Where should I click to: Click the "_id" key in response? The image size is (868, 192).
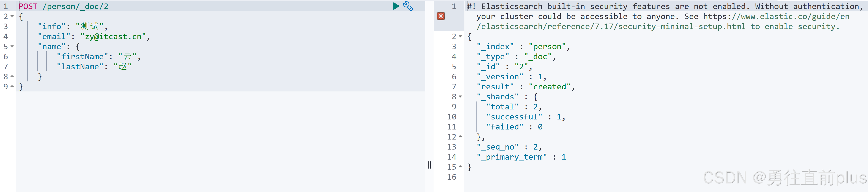click(488, 66)
